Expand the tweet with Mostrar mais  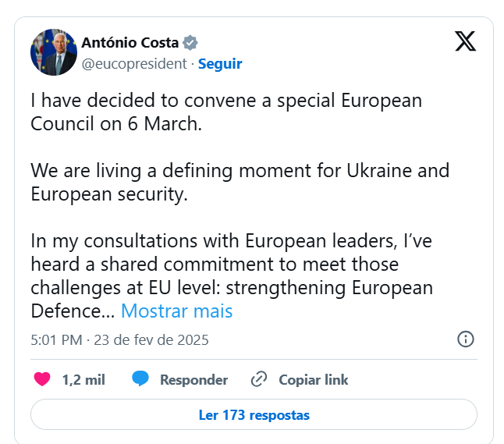[x=177, y=311]
